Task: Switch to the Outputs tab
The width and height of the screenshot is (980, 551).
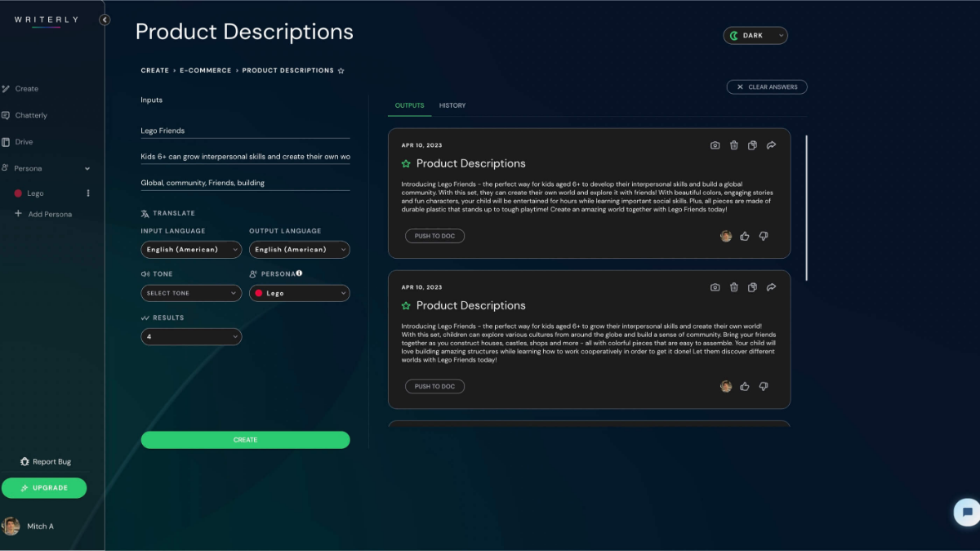Action: click(x=409, y=105)
